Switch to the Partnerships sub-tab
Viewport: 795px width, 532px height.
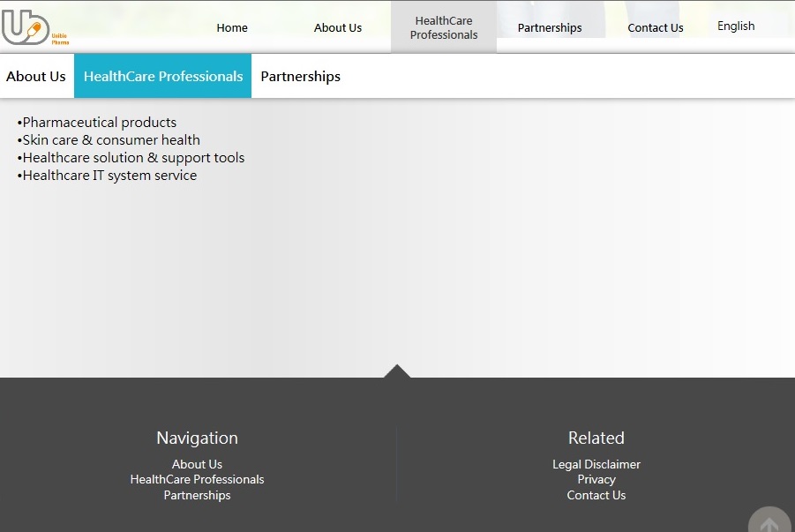point(301,76)
